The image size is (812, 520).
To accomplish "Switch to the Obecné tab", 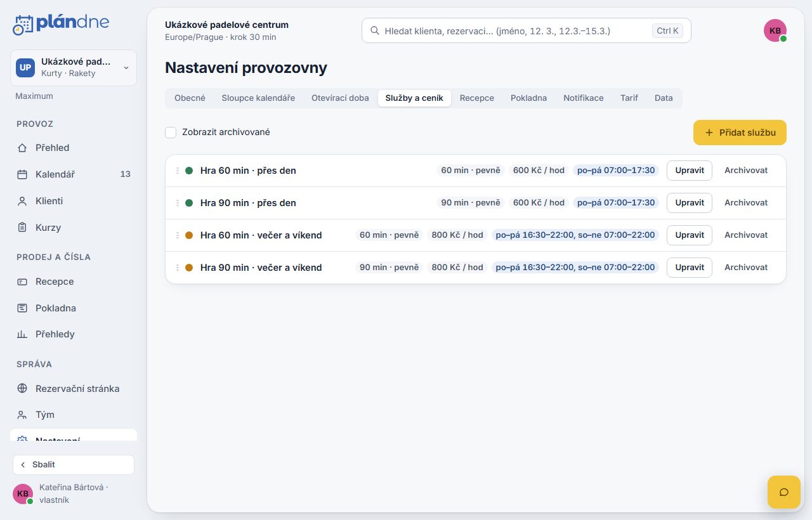I will [x=190, y=98].
